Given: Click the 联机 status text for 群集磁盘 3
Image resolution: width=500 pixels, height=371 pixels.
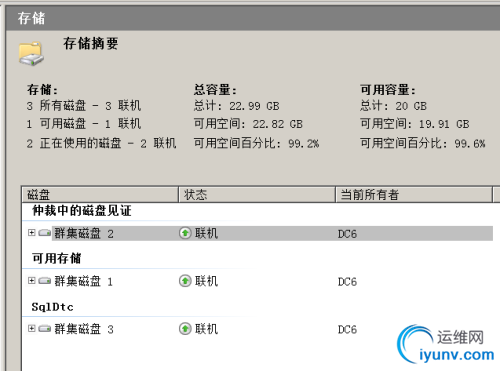Looking at the screenshot, I should click(206, 329).
